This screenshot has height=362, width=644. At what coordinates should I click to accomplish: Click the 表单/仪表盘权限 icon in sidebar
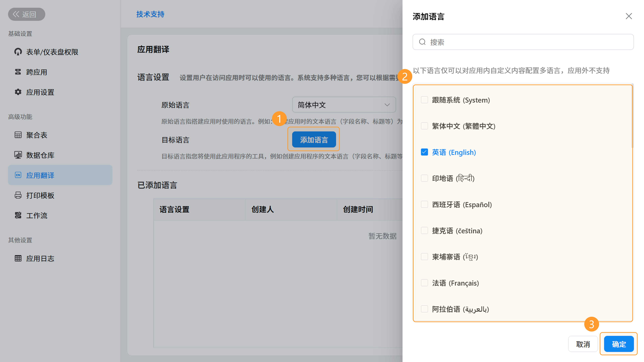[x=18, y=52]
